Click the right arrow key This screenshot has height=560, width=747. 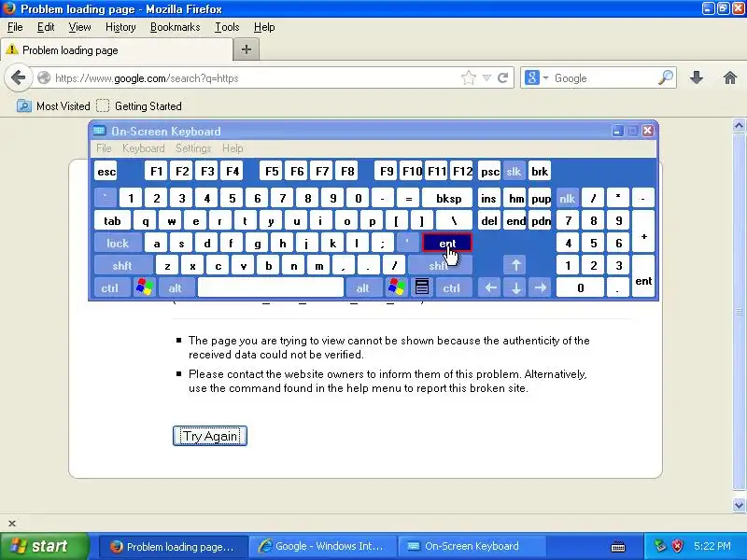(541, 287)
